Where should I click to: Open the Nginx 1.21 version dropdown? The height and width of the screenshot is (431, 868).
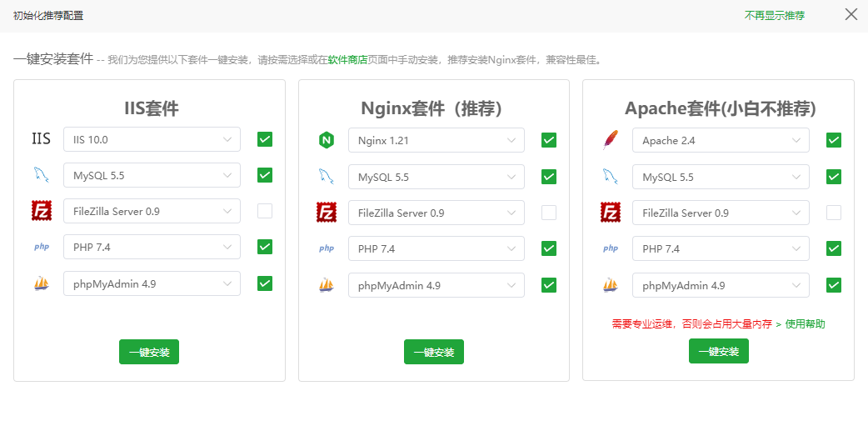click(436, 140)
